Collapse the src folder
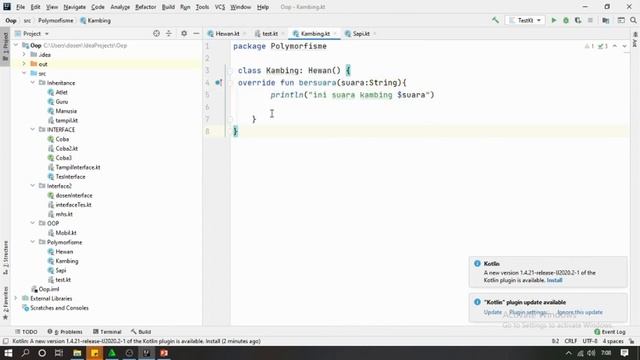 24,73
